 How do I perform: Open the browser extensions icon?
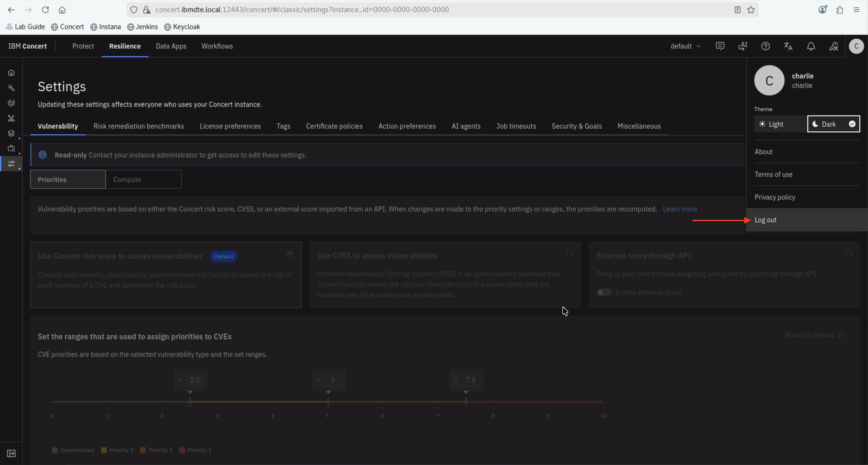pos(840,10)
